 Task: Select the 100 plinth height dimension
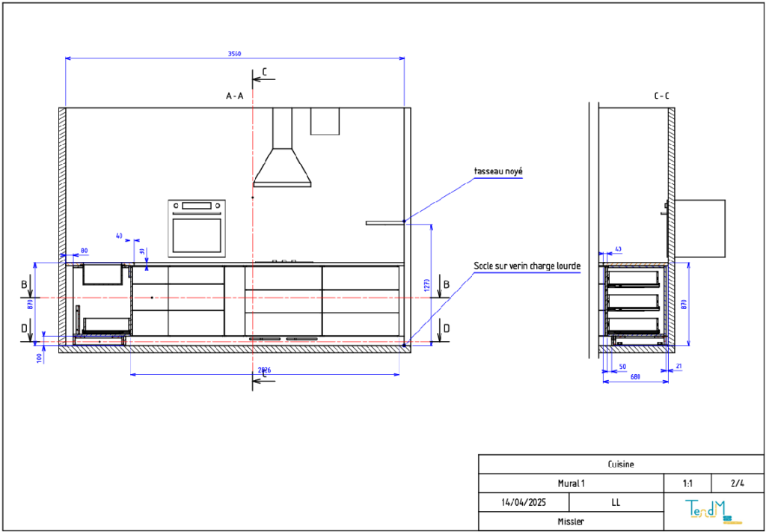point(39,357)
